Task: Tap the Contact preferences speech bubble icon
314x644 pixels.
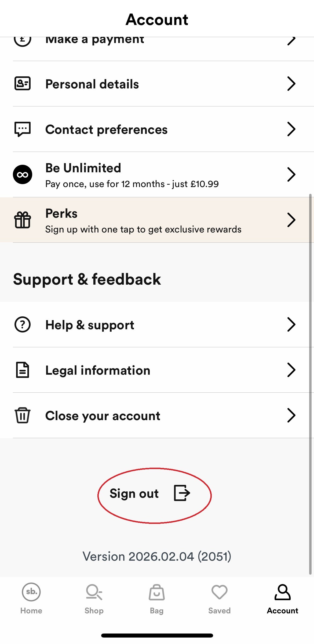Action: (22, 129)
